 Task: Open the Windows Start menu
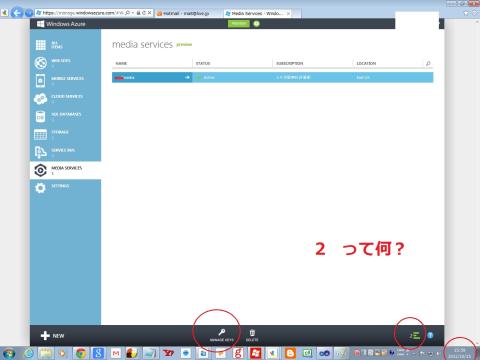pyautogui.click(x=9, y=354)
